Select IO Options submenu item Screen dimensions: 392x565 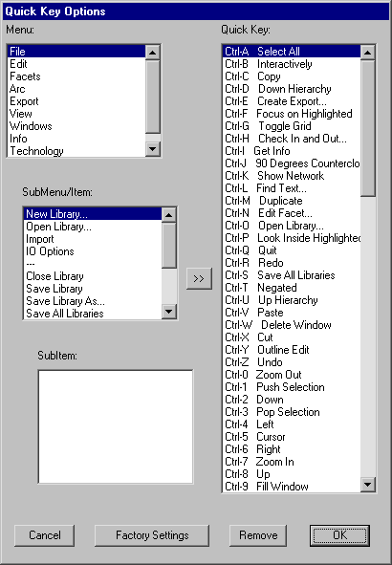pyautogui.click(x=93, y=251)
